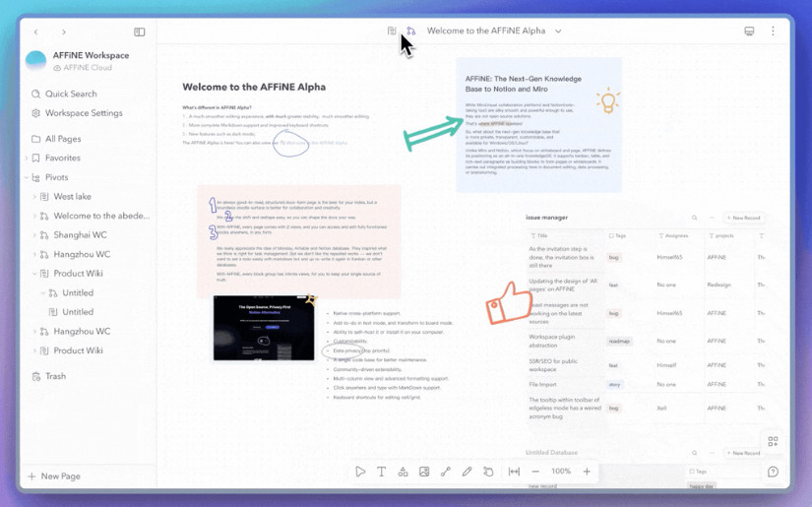
Task: Click the Shanghai WC edgeless icon
Action: [44, 235]
